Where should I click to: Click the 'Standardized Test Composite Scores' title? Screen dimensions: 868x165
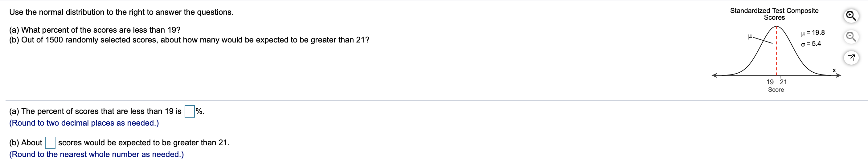(x=774, y=14)
